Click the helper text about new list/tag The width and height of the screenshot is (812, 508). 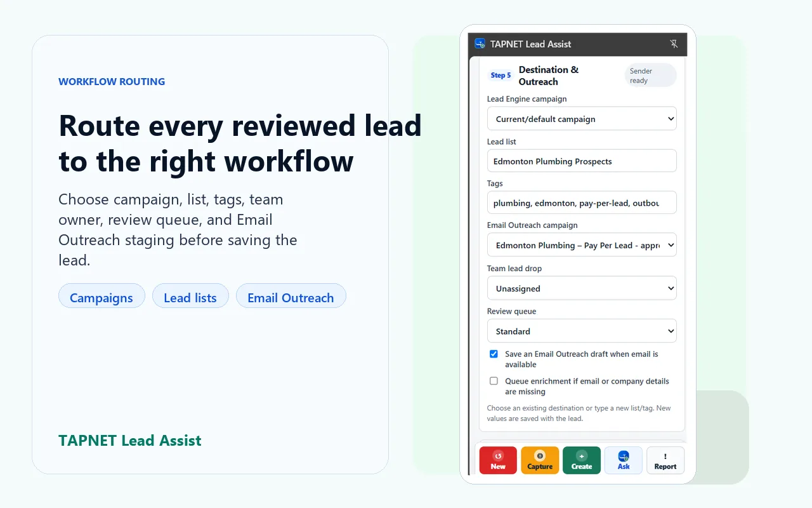[579, 413]
